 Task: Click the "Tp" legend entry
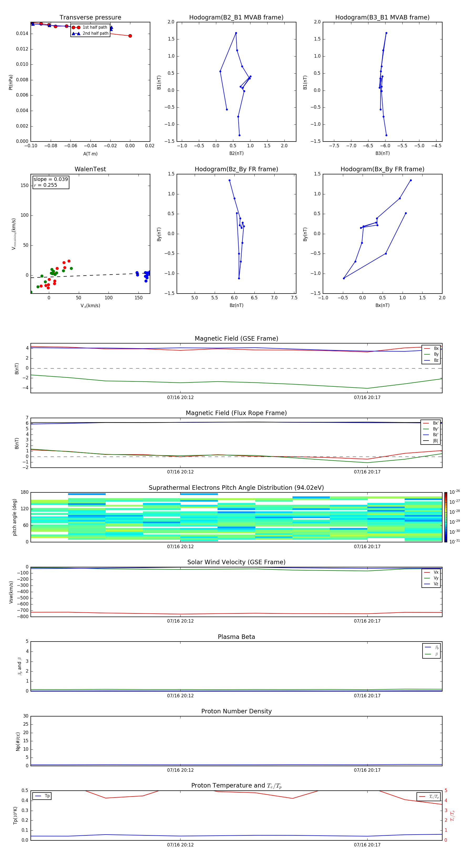pos(42,796)
